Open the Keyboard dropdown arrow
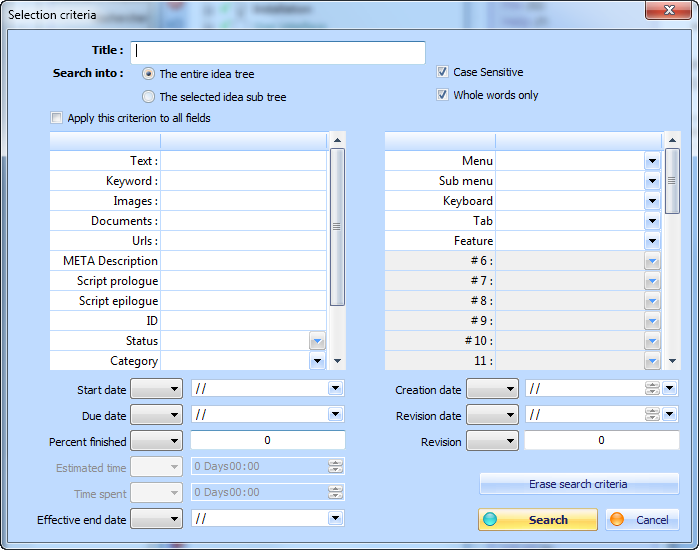Screen dimensions: 699x550 652,201
